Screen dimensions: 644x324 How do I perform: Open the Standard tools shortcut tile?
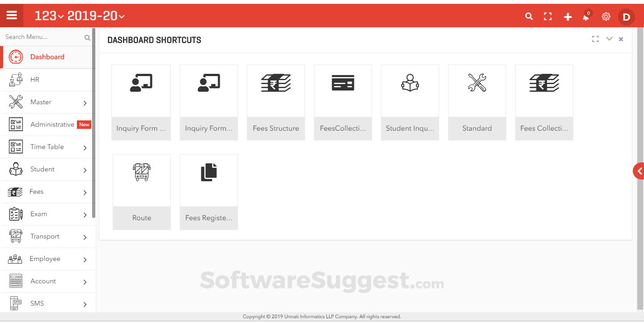477,102
